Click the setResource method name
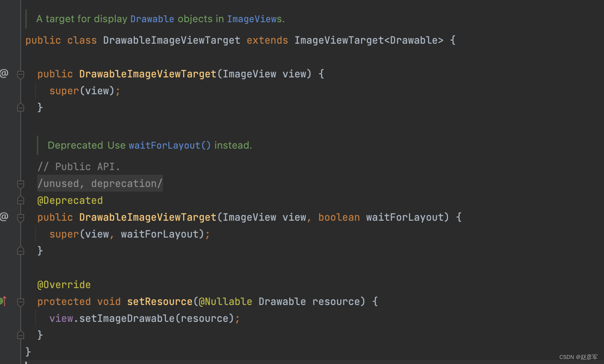 pyautogui.click(x=160, y=302)
